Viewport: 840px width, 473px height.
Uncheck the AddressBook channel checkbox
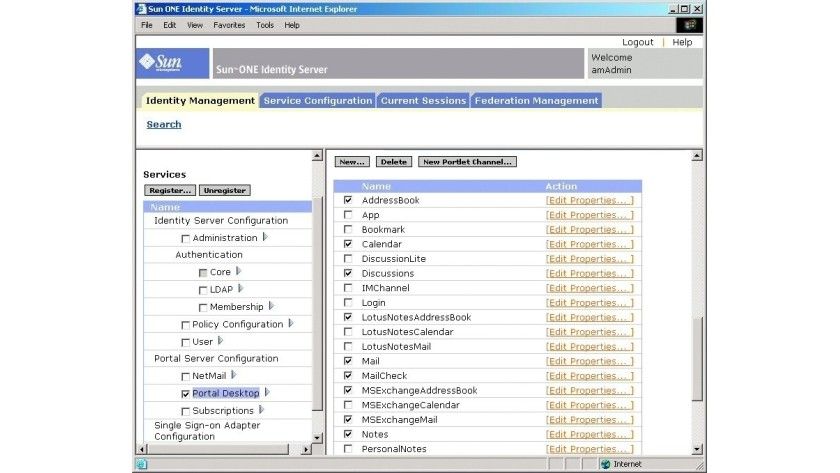click(348, 200)
